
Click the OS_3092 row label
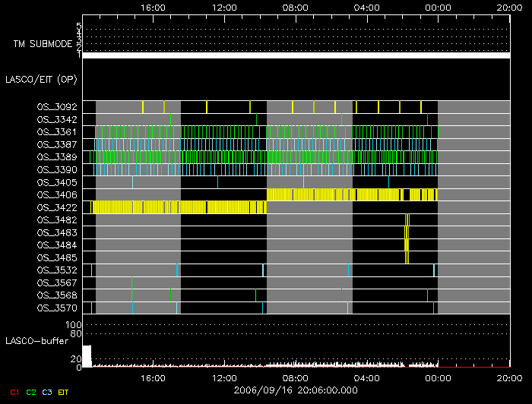coord(56,107)
